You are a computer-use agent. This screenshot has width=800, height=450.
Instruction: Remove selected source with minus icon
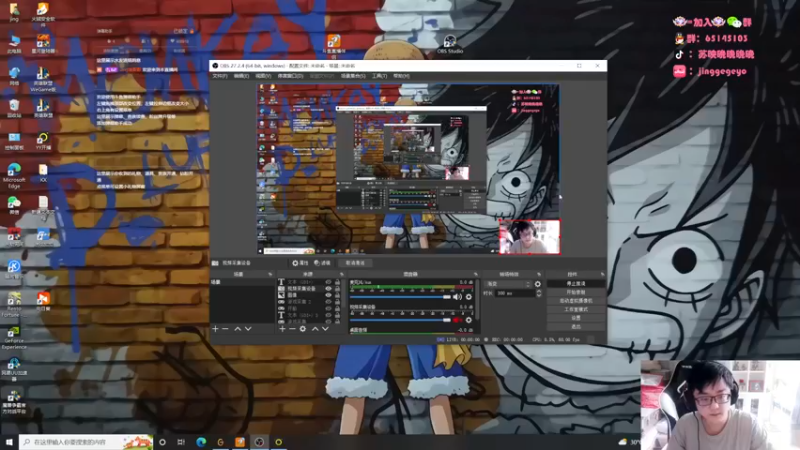pyautogui.click(x=292, y=329)
